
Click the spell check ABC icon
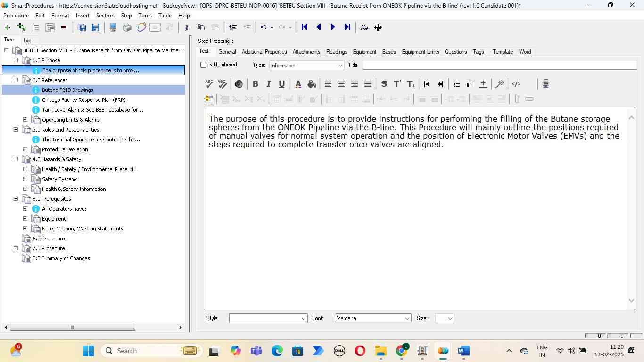pyautogui.click(x=209, y=84)
